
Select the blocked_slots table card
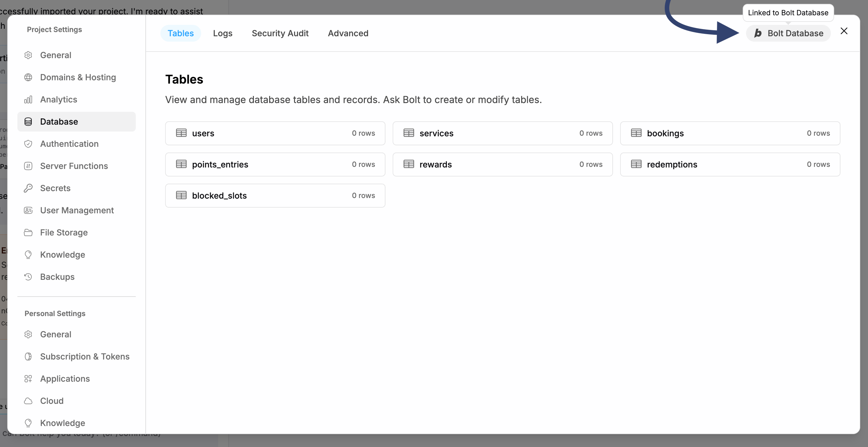coord(275,195)
